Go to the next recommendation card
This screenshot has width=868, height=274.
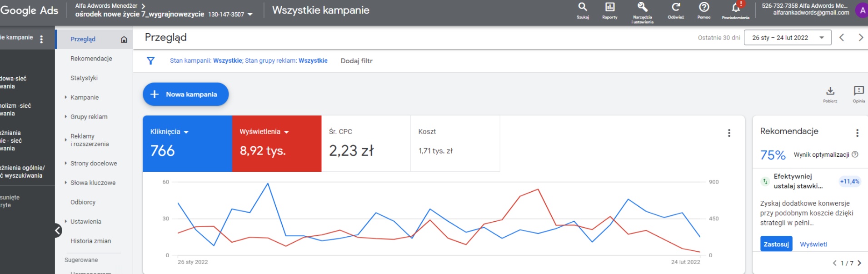(859, 263)
